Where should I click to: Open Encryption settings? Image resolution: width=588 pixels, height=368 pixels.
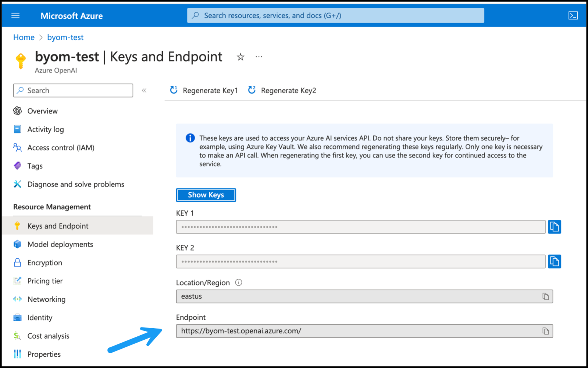tap(45, 263)
